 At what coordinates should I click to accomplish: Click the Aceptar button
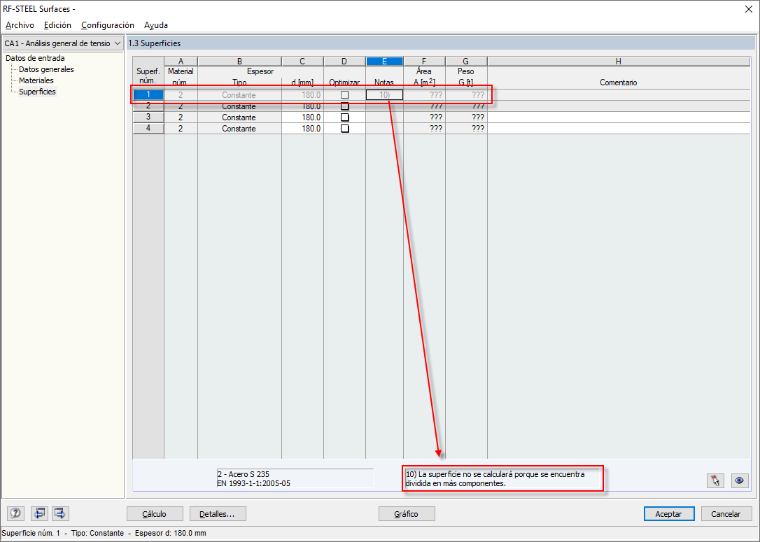(669, 514)
